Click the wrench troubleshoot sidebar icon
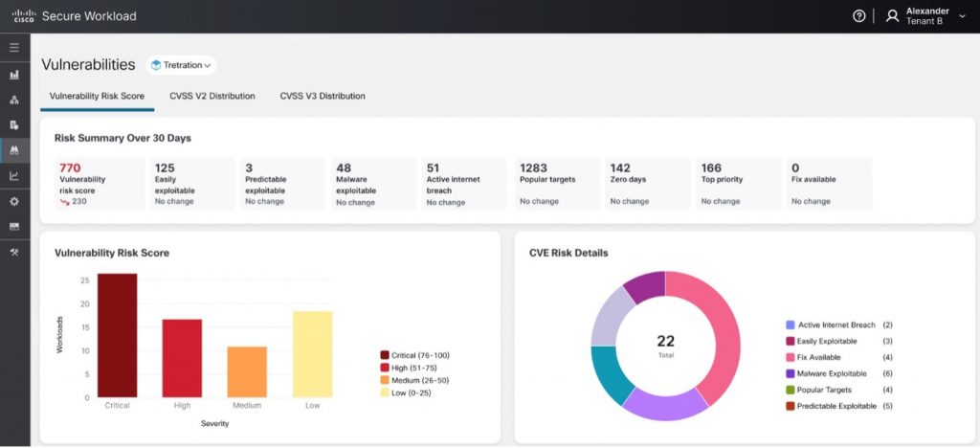Screen dimensions: 980x448 [14, 252]
